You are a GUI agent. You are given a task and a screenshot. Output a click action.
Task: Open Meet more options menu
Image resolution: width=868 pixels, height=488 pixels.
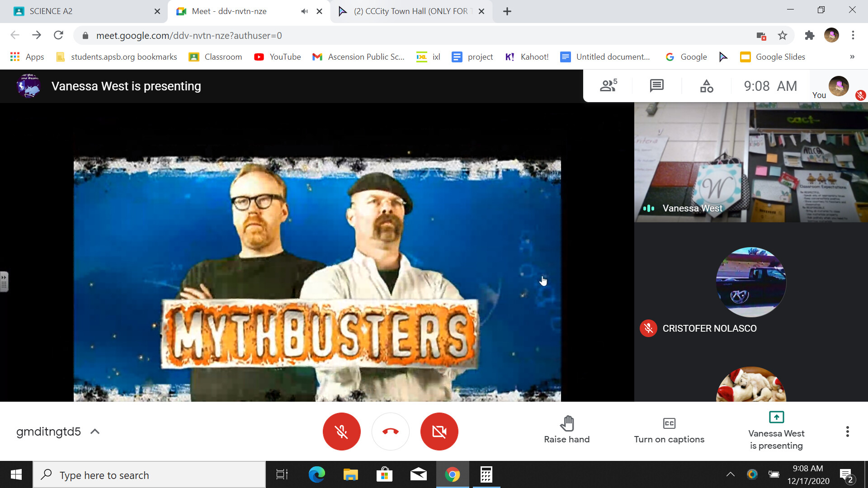[848, 432]
